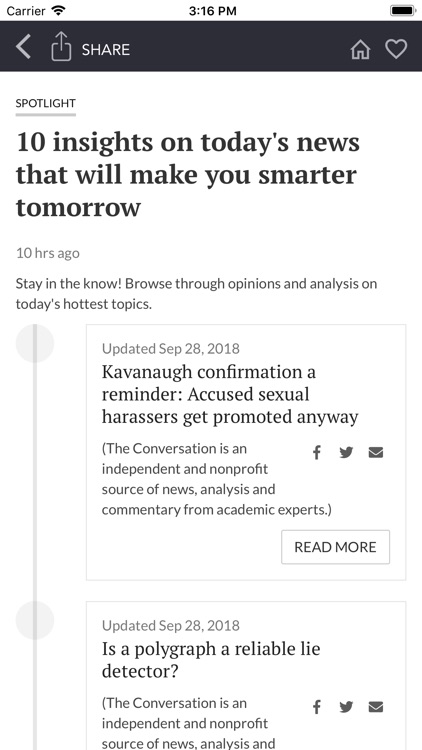Open the polygraph lie detector headline
The image size is (422, 750).
211,660
